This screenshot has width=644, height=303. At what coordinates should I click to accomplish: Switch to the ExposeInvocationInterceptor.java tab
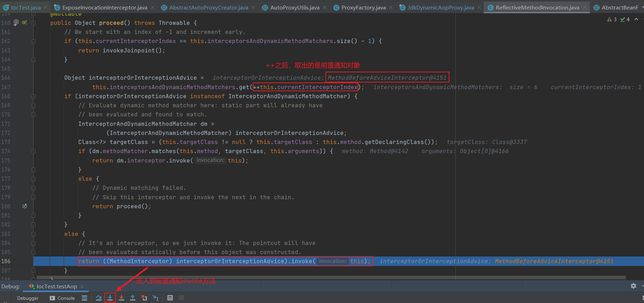click(104, 7)
